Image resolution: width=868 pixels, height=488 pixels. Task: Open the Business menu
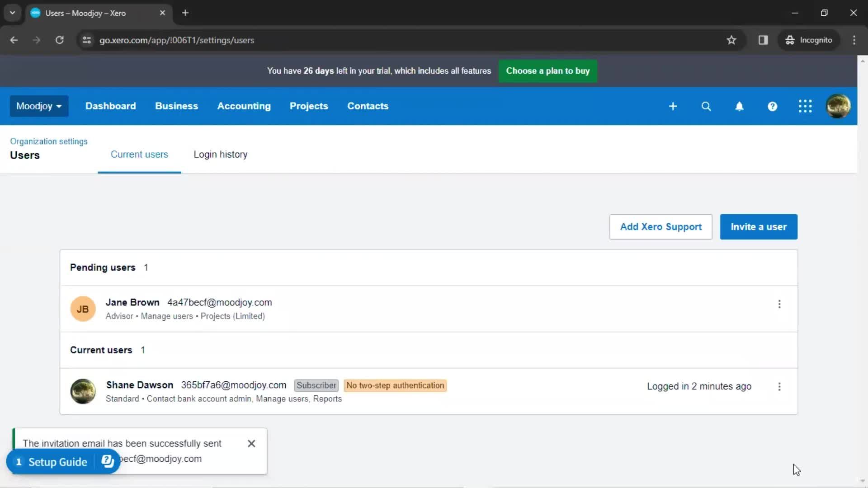click(177, 106)
